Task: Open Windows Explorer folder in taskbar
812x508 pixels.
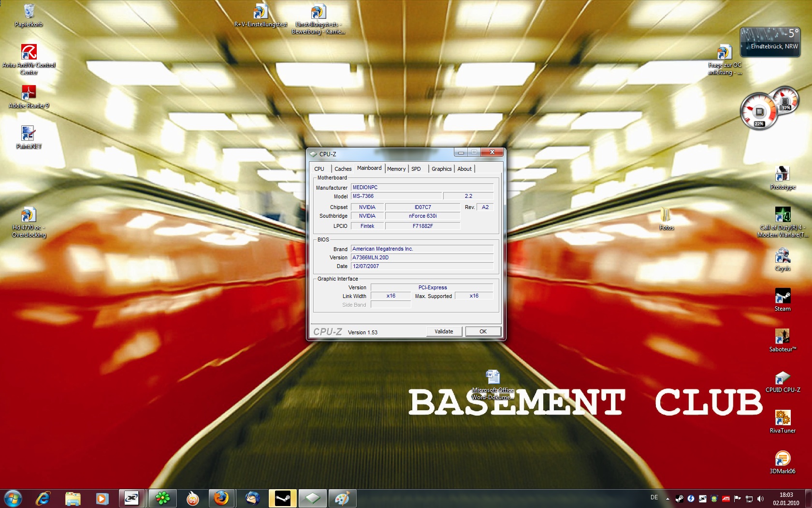Action: (72, 498)
